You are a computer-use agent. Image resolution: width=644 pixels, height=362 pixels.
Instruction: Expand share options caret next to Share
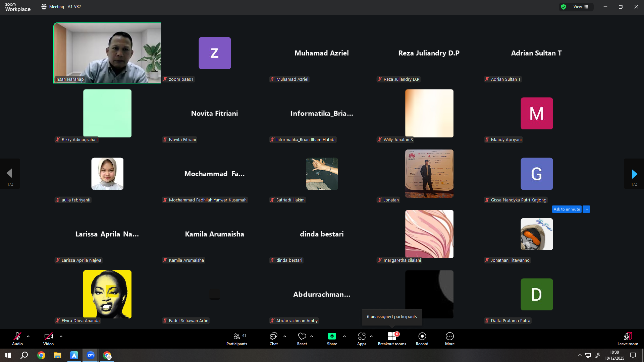[344, 336]
